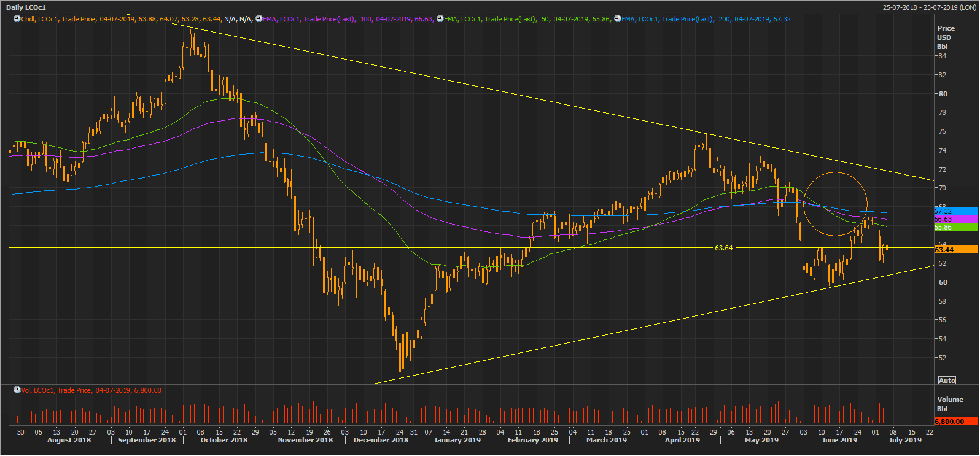Click the 84 price axis label
Image resolution: width=980 pixels, height=456 pixels.
click(x=942, y=56)
